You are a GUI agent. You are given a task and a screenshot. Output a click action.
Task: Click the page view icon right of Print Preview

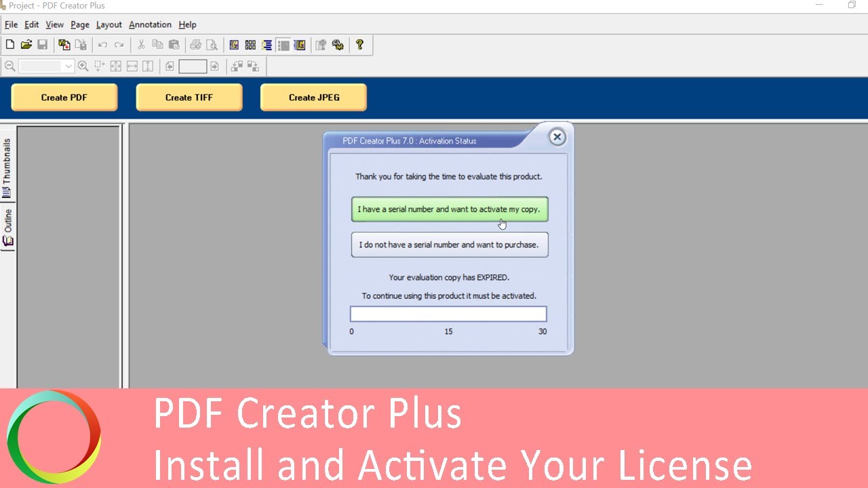[x=234, y=45]
